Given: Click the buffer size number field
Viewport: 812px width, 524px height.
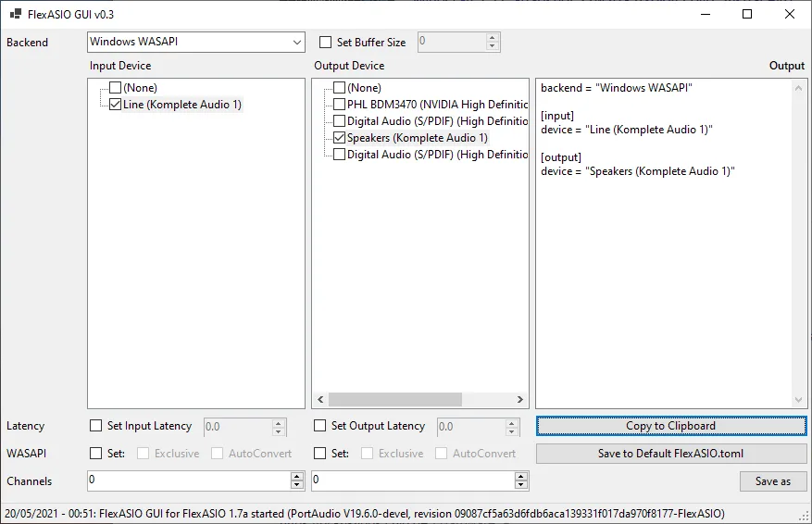Looking at the screenshot, I should pos(452,42).
